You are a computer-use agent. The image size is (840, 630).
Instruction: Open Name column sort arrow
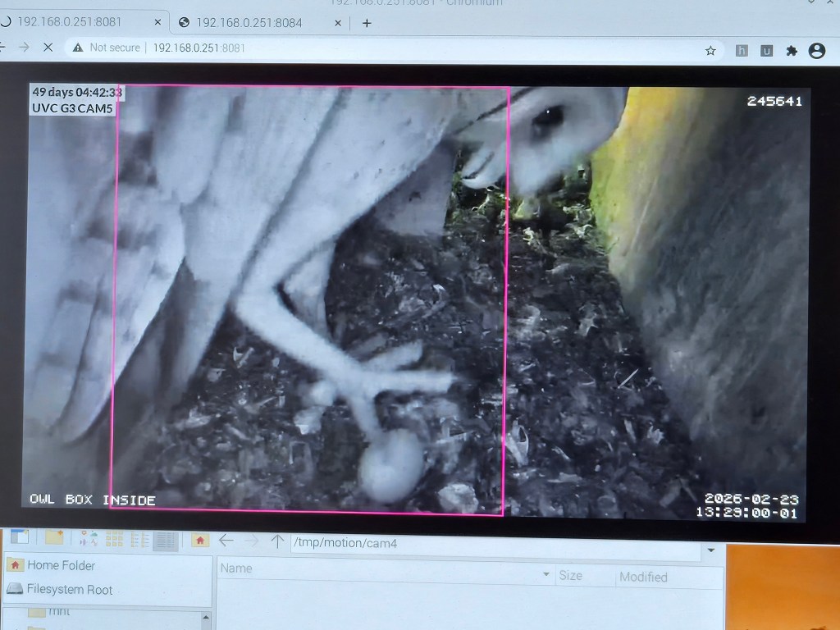(546, 575)
